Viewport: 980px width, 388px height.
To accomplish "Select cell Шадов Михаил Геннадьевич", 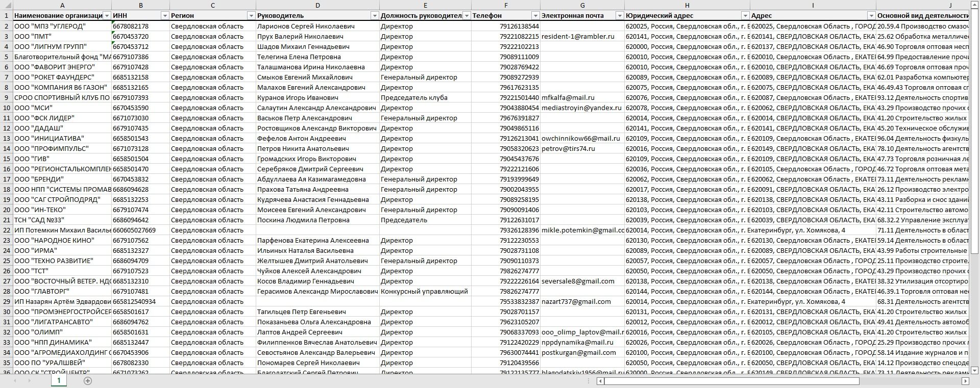I will point(317,46).
